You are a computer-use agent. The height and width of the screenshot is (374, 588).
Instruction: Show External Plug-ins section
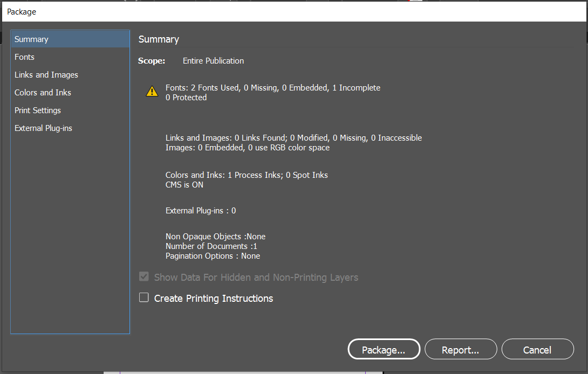coord(70,128)
